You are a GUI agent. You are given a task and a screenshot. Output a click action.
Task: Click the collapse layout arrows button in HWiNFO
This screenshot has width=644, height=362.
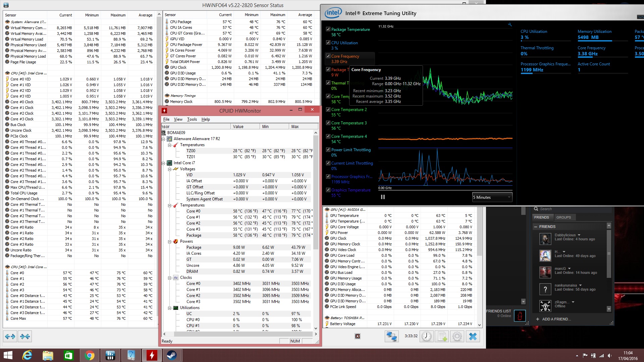(25, 336)
